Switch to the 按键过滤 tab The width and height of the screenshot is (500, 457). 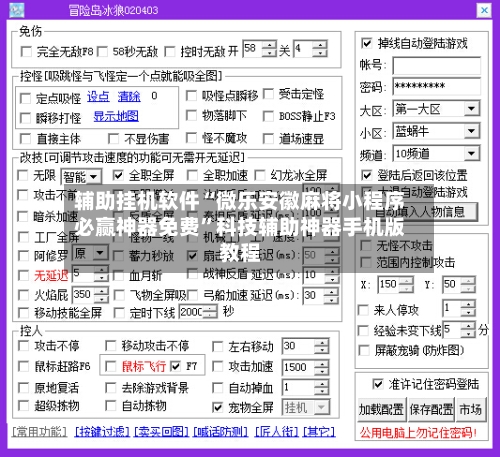(102, 432)
